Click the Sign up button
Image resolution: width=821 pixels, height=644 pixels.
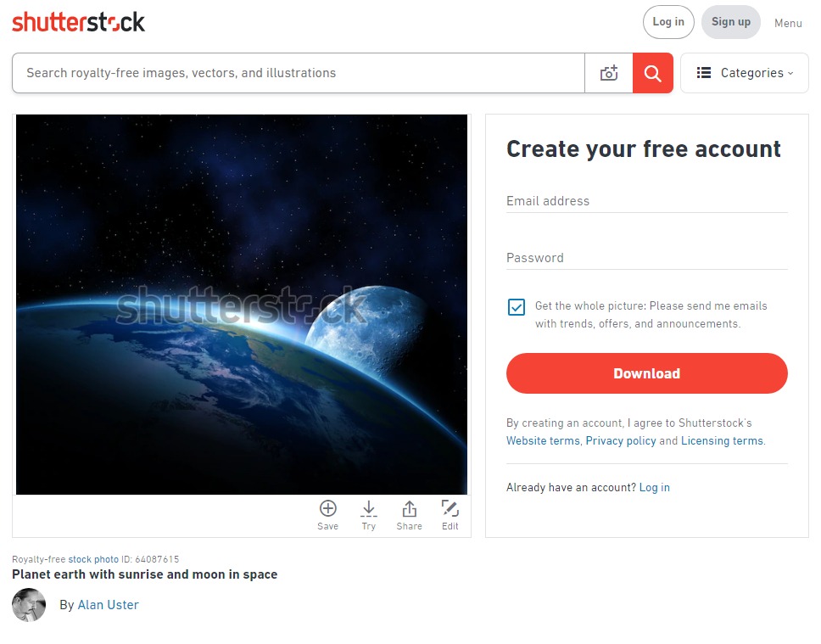pos(731,22)
